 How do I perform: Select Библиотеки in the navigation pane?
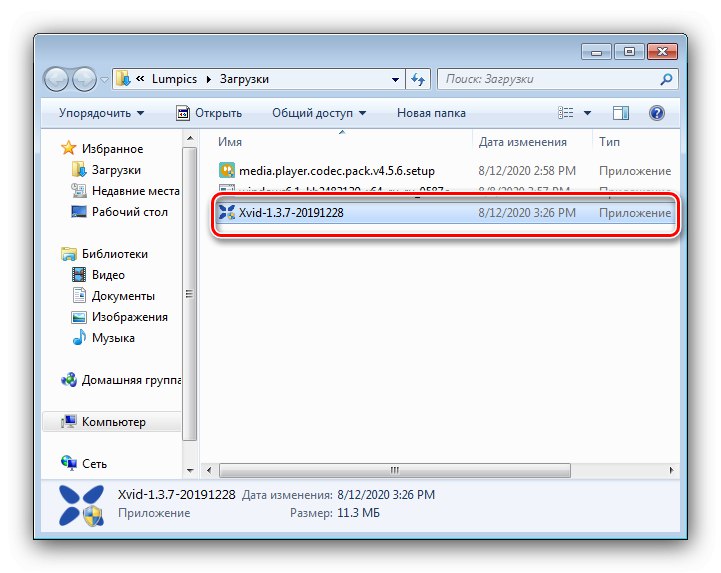point(115,254)
